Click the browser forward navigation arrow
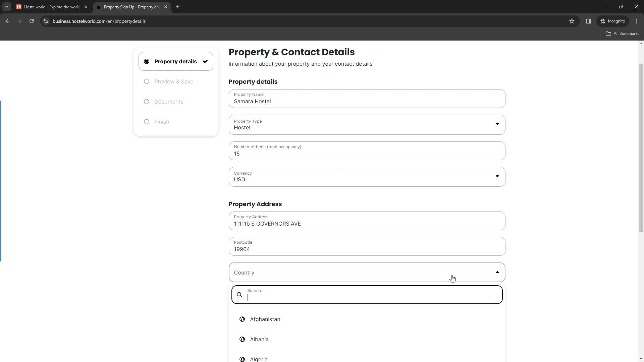644x362 pixels. click(19, 21)
